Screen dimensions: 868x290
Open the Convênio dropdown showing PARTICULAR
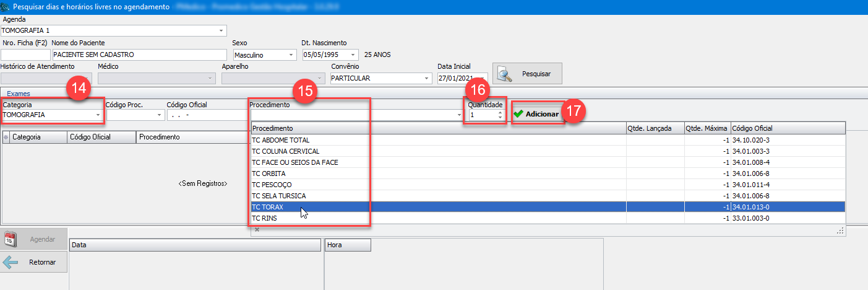(426, 79)
